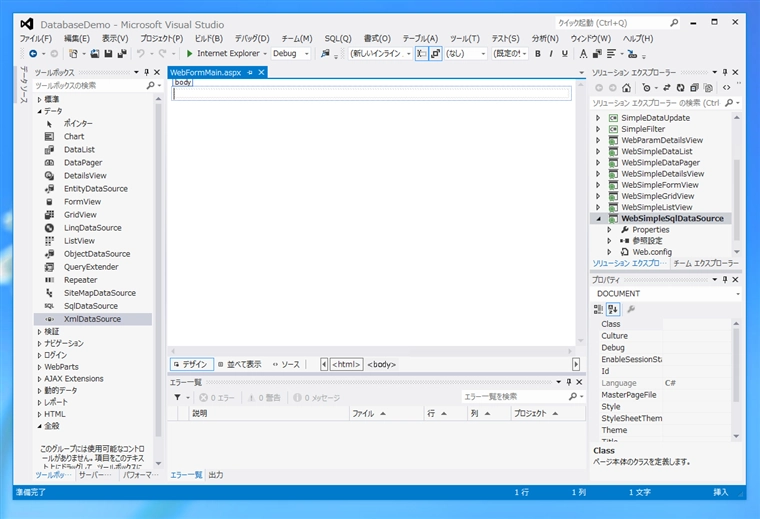Click the View Code icon in Solution Explorer
Screen dimensions: 760x519
tap(726, 88)
